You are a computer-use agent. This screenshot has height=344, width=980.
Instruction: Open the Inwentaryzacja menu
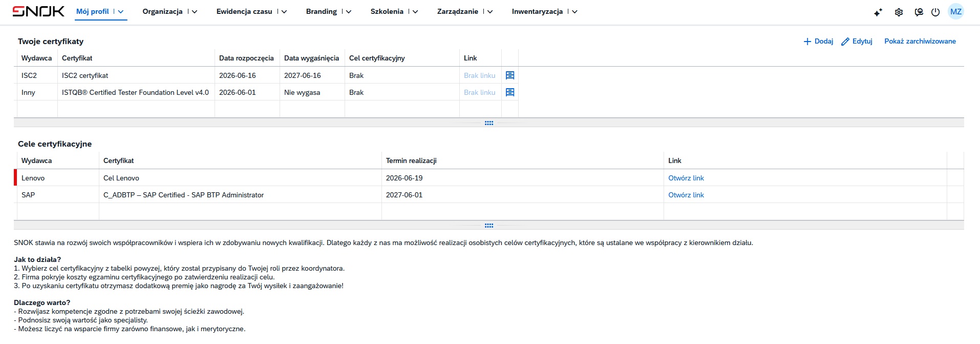click(537, 11)
